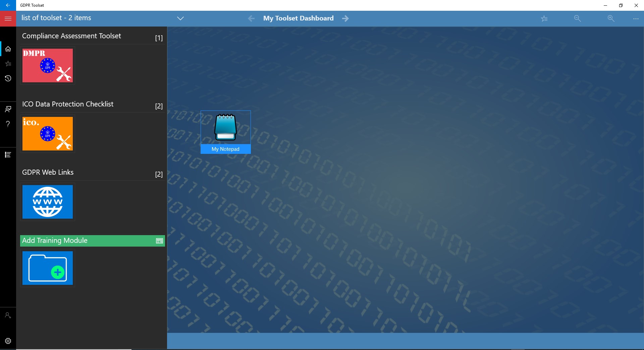644x350 pixels.
Task: Minimize the GDPR Toolset window
Action: (605, 5)
